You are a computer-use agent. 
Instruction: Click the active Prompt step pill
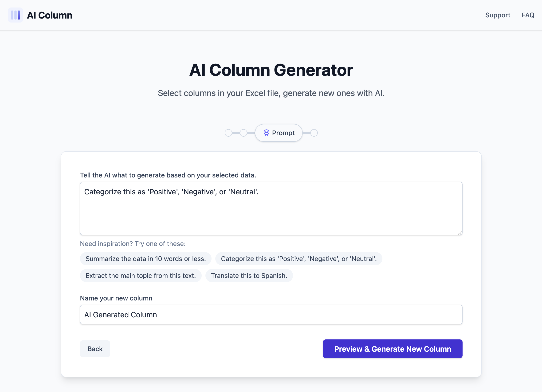point(279,133)
